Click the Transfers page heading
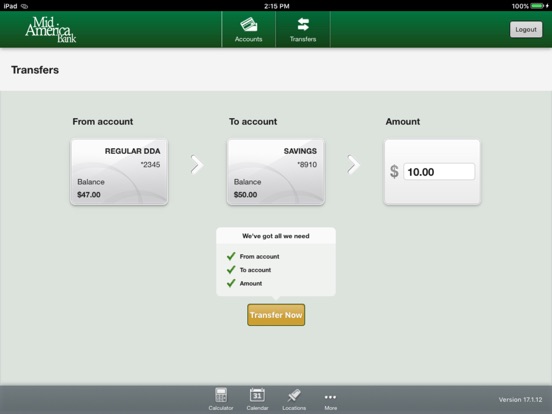Image resolution: width=552 pixels, height=414 pixels. tap(35, 70)
